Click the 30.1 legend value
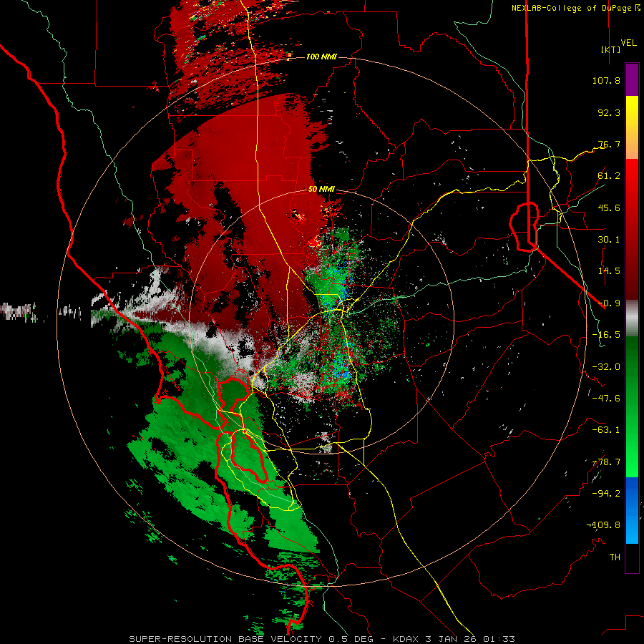The width and height of the screenshot is (644, 644). [x=609, y=240]
